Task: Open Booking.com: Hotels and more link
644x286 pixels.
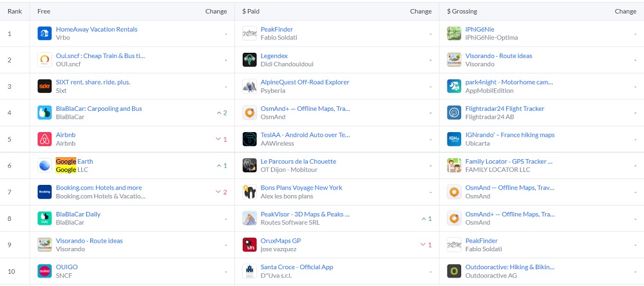Action: coord(99,187)
